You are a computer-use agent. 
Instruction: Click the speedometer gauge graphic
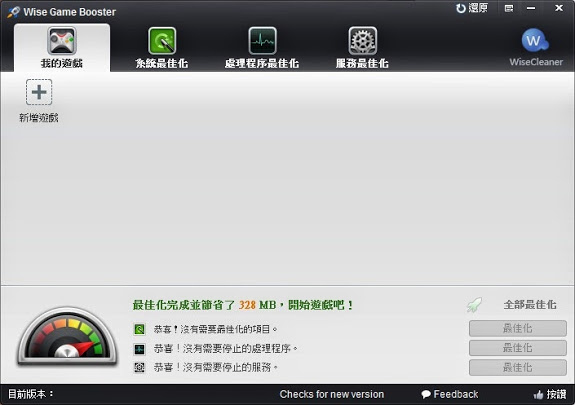click(67, 336)
